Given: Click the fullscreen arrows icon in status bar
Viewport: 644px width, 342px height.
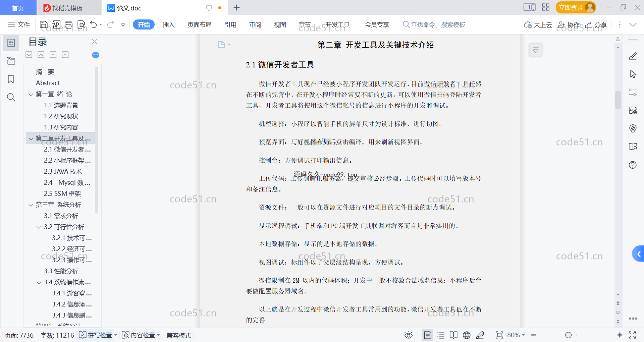Looking at the screenshot, I should click(x=632, y=335).
